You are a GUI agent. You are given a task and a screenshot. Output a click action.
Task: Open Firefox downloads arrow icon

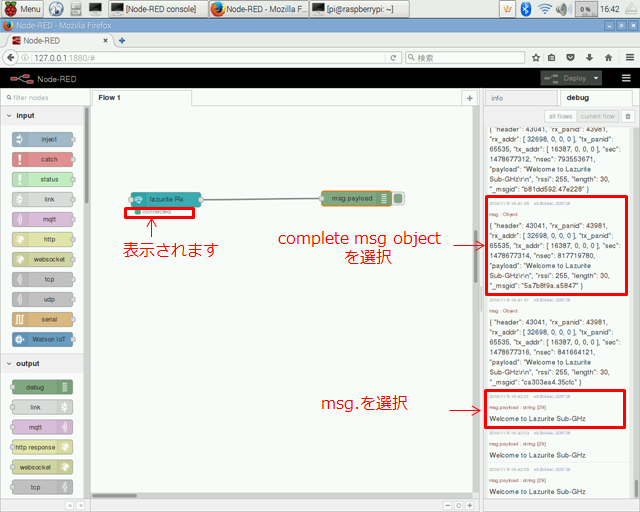[x=589, y=58]
